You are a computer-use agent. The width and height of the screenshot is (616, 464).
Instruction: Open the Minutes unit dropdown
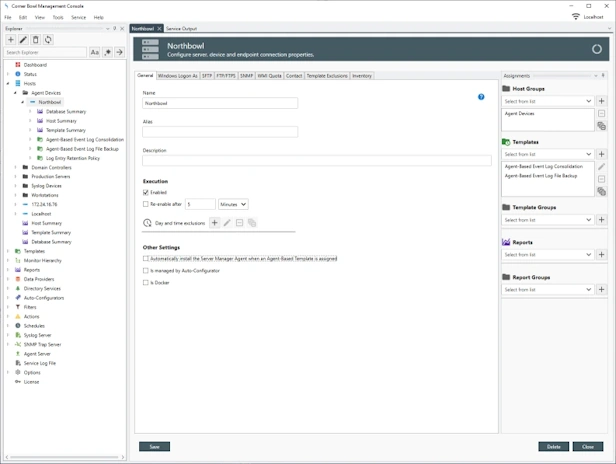click(233, 204)
